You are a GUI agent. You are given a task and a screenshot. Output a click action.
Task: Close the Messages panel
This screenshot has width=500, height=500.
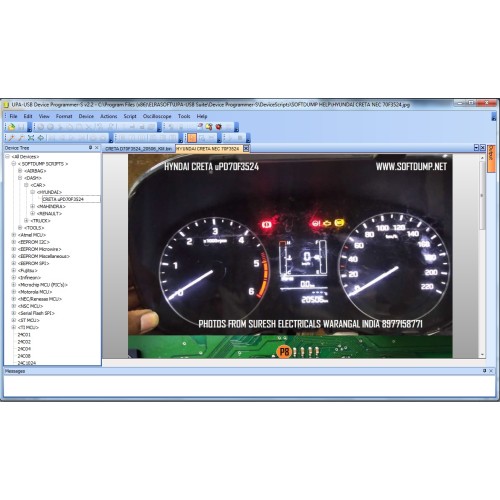click(491, 371)
